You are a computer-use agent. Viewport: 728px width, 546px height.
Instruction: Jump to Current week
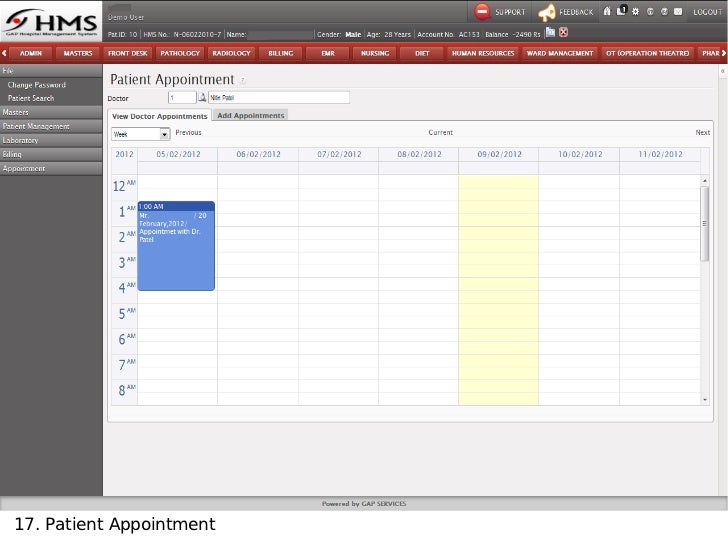[440, 132]
